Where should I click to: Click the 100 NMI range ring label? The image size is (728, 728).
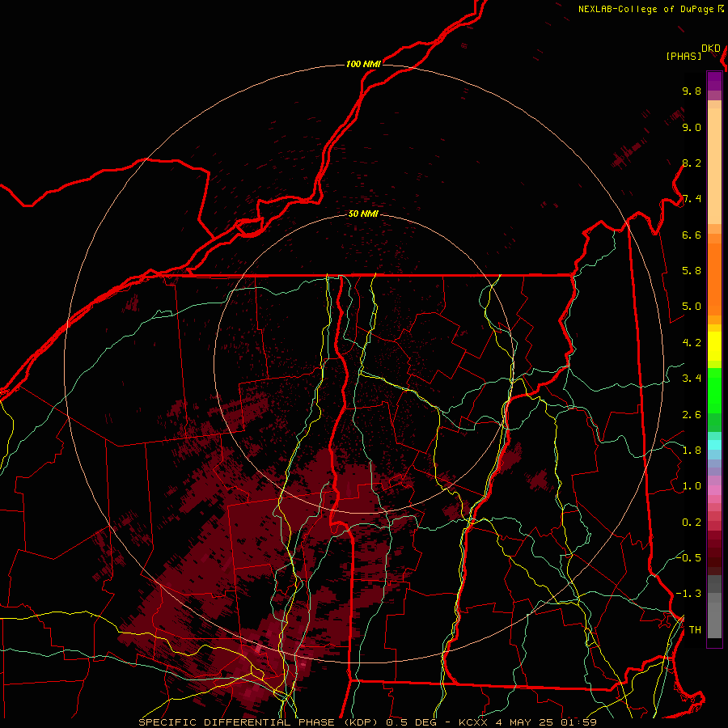363,64
